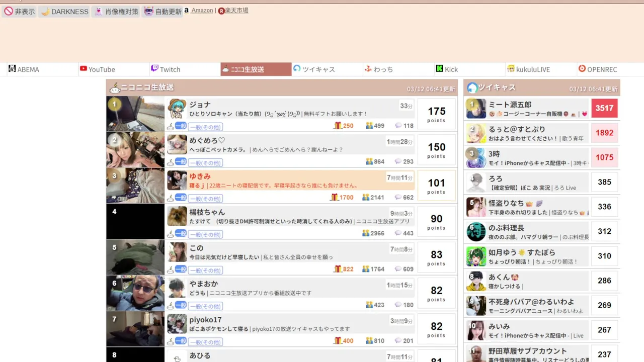This screenshot has height=362, width=644.
Task: Click ゆきみ's avatar icon
Action: point(177,180)
